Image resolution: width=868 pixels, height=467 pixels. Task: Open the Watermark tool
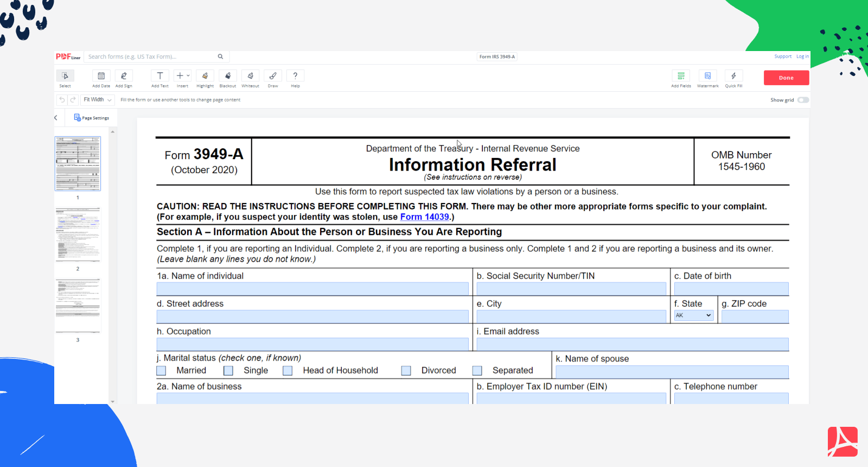point(707,76)
